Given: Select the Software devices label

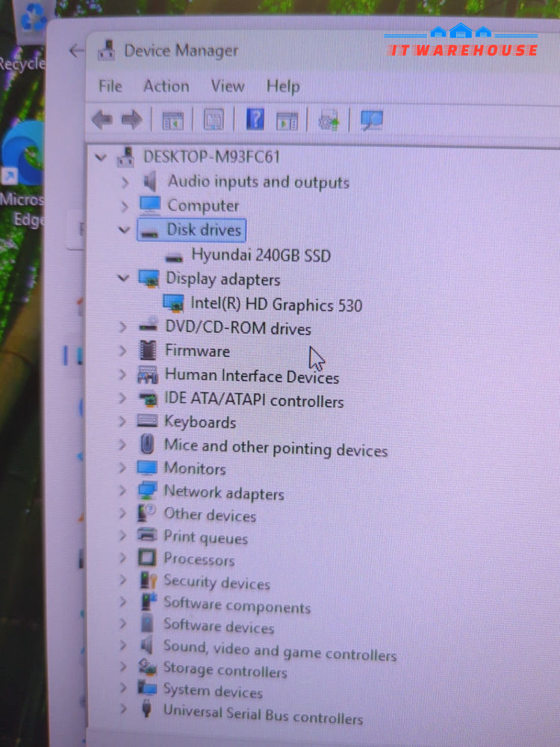Looking at the screenshot, I should 219,625.
